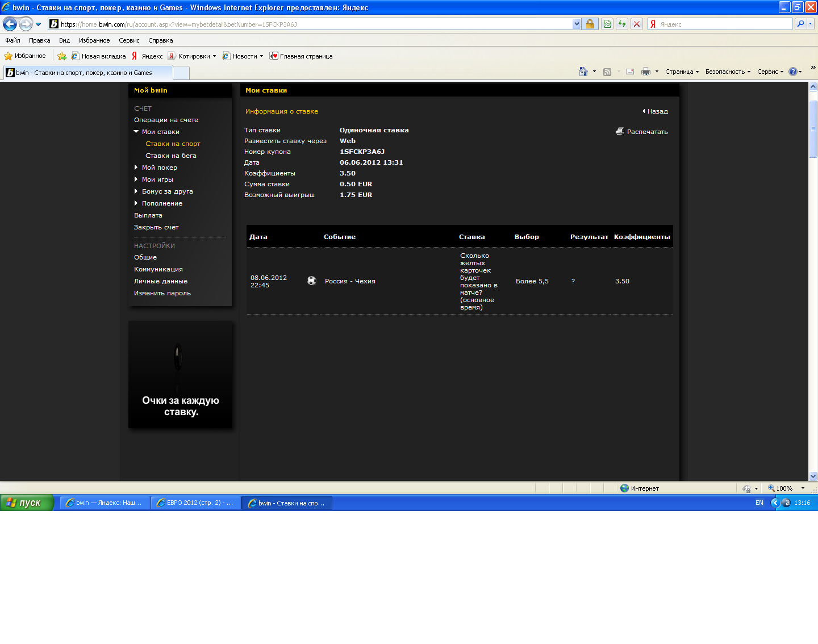Collapse the Мои ставки section
818x644 pixels.
(136, 132)
